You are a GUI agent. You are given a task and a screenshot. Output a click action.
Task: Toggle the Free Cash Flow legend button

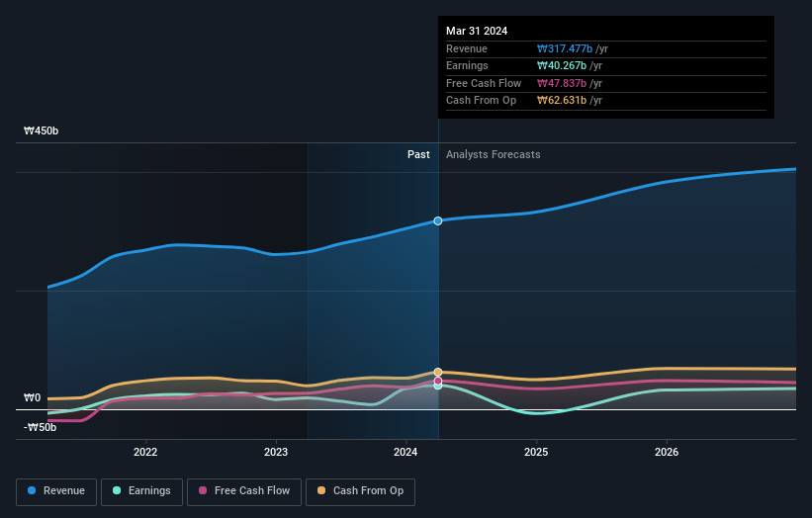pyautogui.click(x=244, y=491)
